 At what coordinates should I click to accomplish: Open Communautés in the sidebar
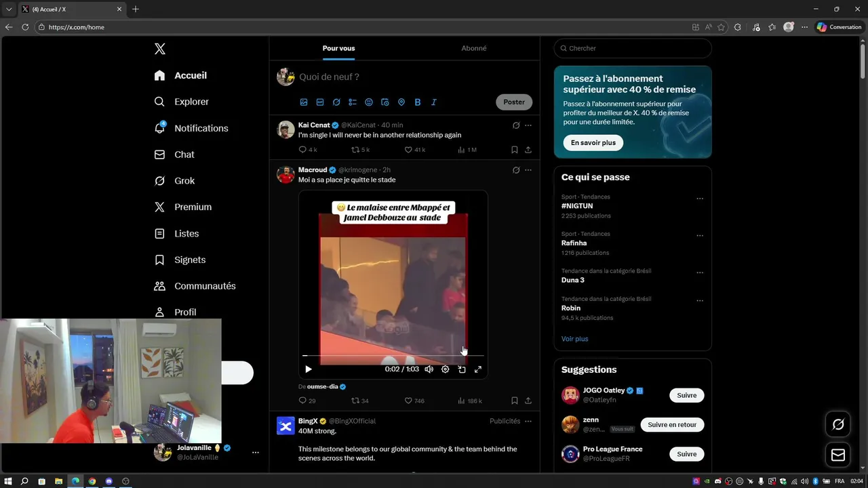coord(195,286)
